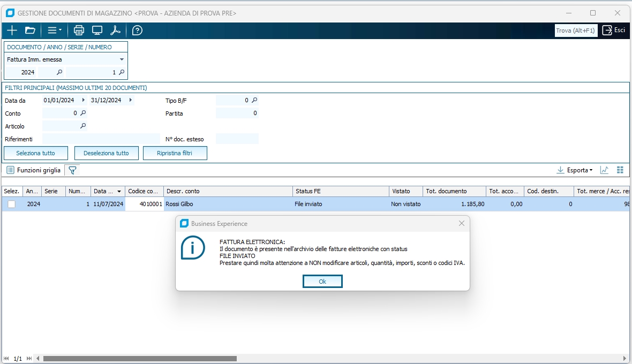This screenshot has width=632, height=364.
Task: Click the grid layout tiles icon
Action: [x=620, y=170]
